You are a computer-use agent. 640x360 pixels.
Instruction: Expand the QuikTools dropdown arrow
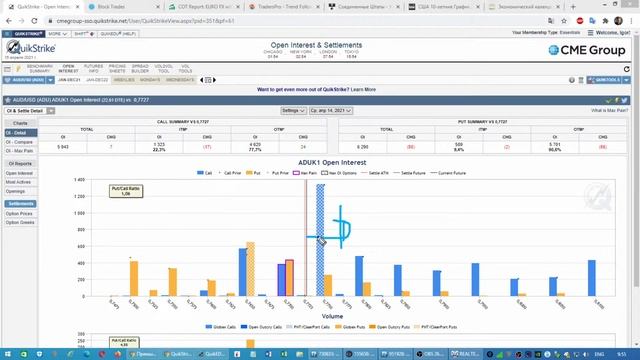(626, 80)
